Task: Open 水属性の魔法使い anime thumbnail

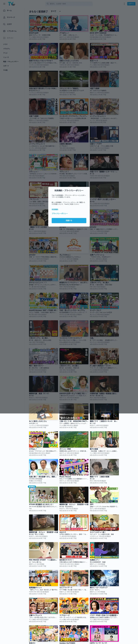Action: click(x=74, y=134)
